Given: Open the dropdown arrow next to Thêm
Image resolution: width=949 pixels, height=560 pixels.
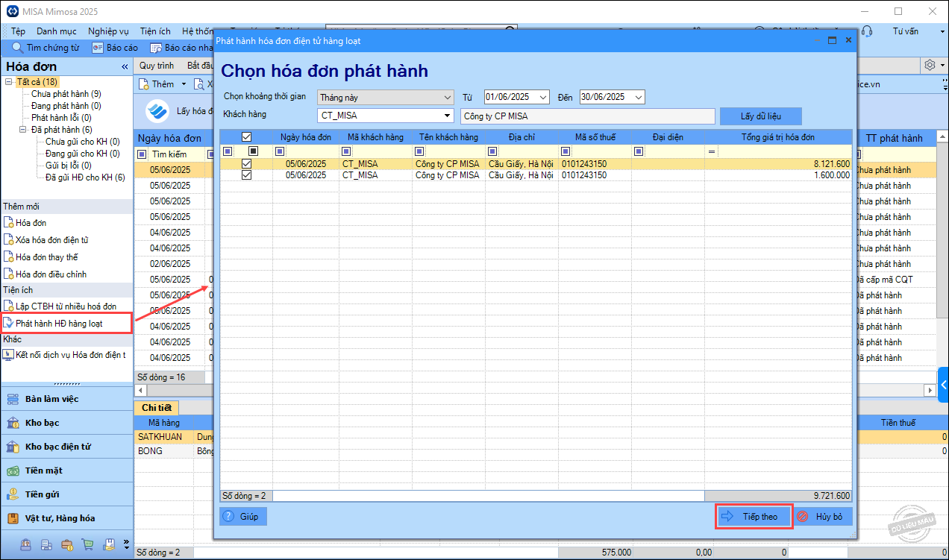Looking at the screenshot, I should [x=184, y=84].
